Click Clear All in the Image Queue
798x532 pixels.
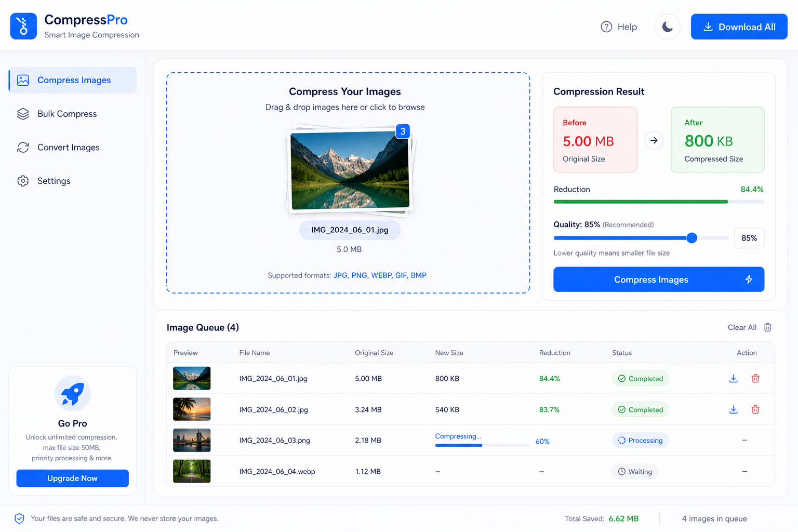(742, 327)
